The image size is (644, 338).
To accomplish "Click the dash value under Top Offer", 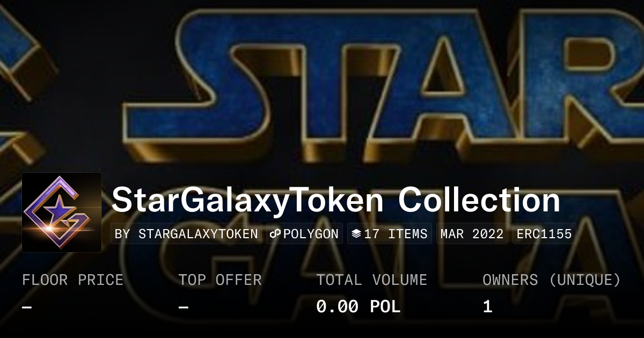I will pos(184,307).
